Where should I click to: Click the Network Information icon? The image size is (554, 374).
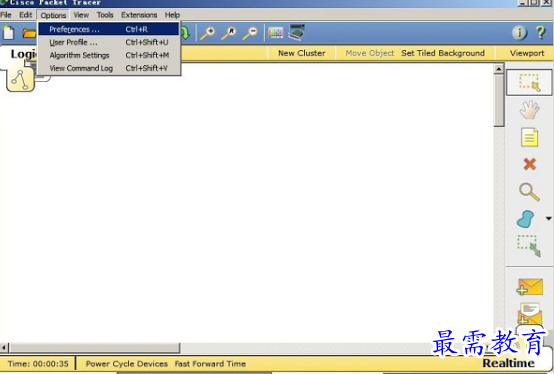(x=519, y=33)
